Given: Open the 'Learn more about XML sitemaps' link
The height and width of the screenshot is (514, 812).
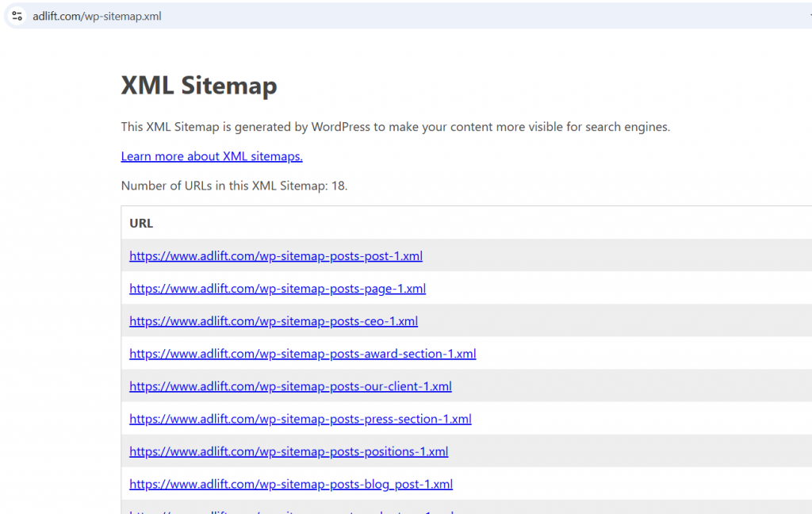Looking at the screenshot, I should [211, 156].
